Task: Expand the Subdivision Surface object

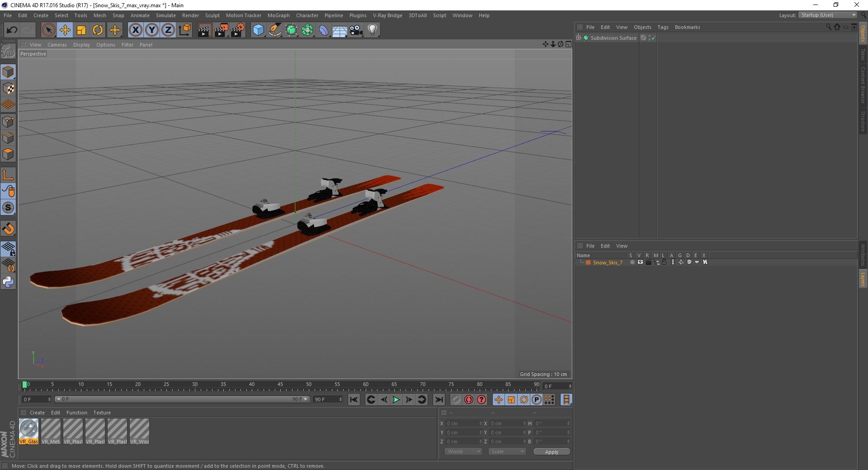Action: tap(579, 38)
